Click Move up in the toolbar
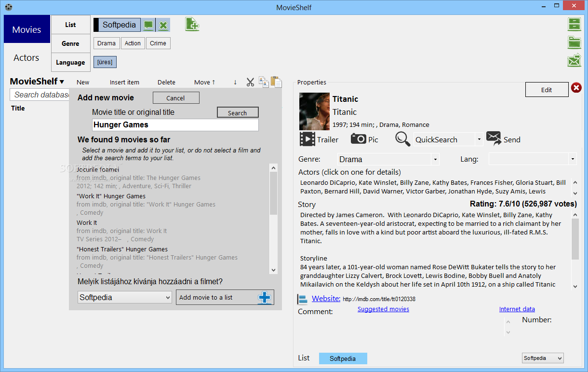588x372 pixels. point(205,82)
